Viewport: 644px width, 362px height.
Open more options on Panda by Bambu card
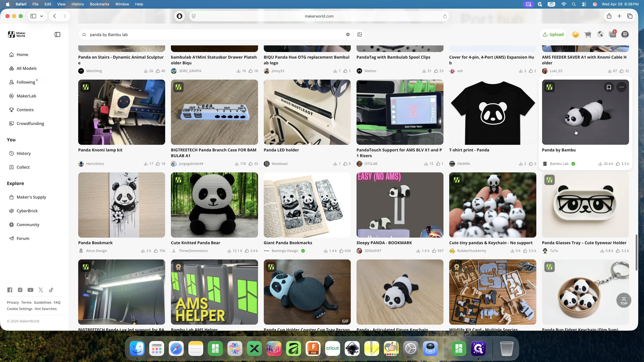click(x=621, y=87)
